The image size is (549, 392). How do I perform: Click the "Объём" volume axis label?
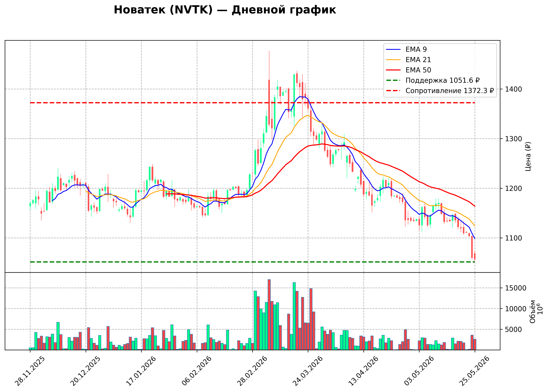pos(533,312)
